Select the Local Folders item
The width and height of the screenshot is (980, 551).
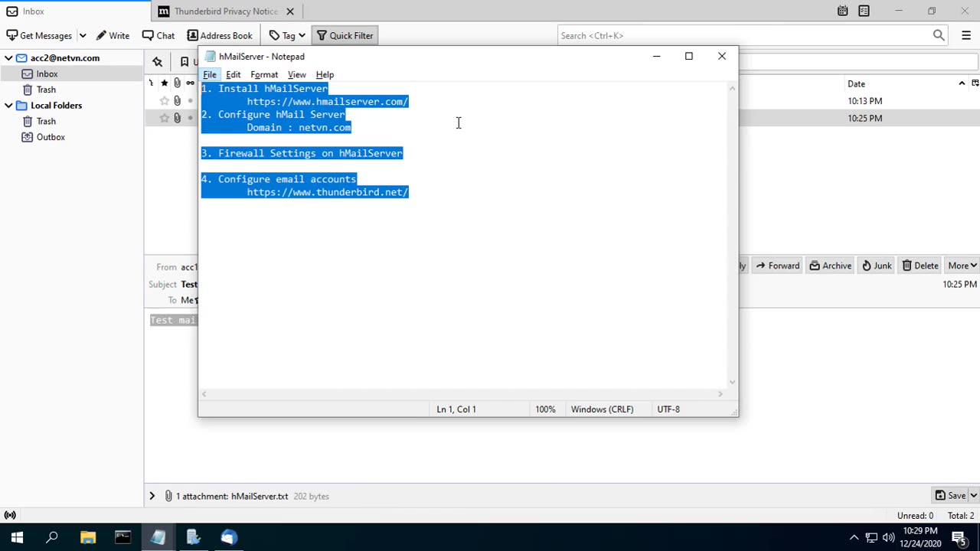click(56, 106)
